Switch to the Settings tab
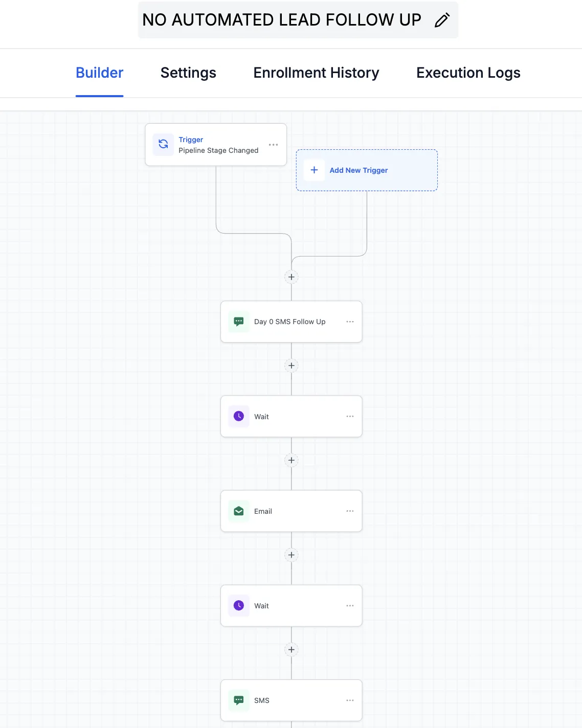The width and height of the screenshot is (582, 728). [x=188, y=73]
